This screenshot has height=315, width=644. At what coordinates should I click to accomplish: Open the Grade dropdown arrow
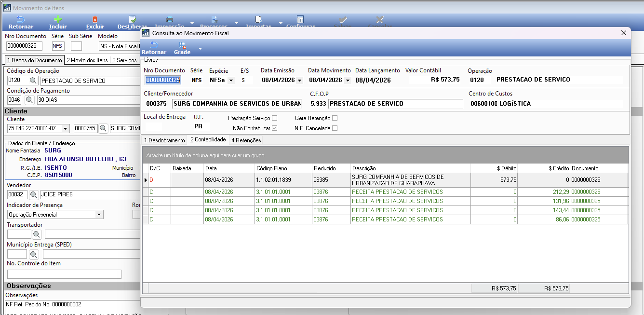point(200,48)
